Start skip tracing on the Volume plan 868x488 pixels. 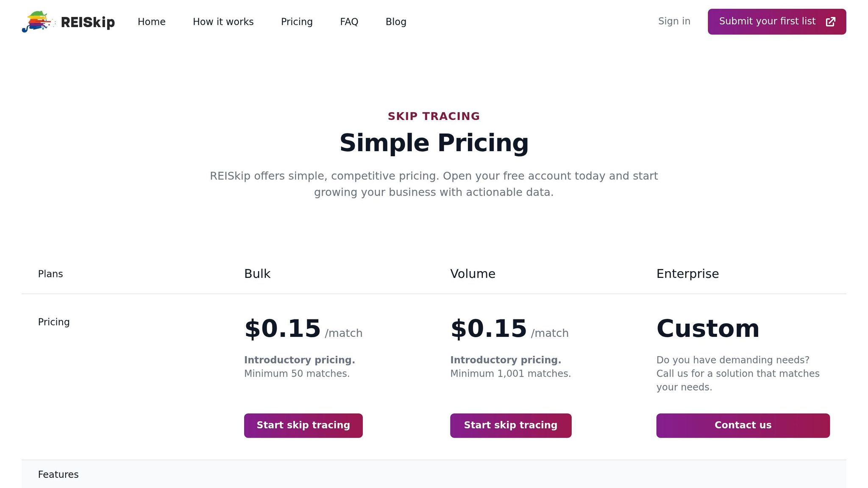[510, 425]
